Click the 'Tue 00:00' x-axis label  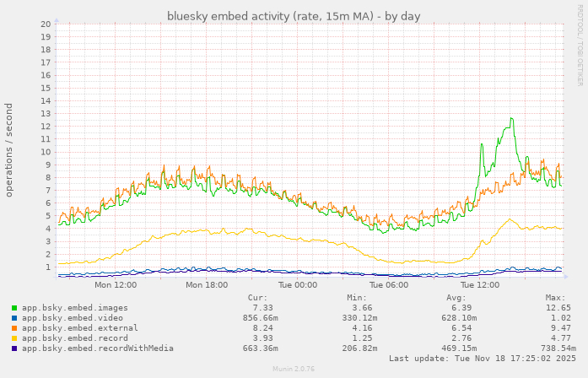click(297, 285)
